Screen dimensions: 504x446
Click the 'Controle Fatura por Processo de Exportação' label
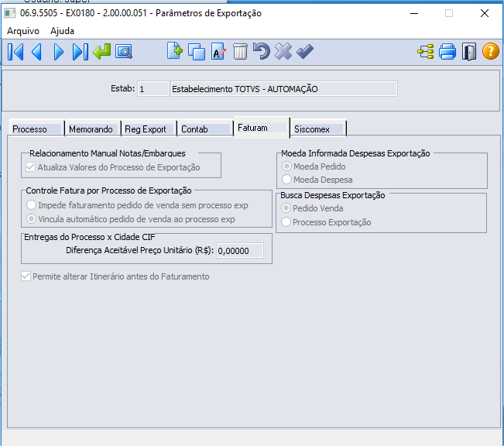(108, 190)
